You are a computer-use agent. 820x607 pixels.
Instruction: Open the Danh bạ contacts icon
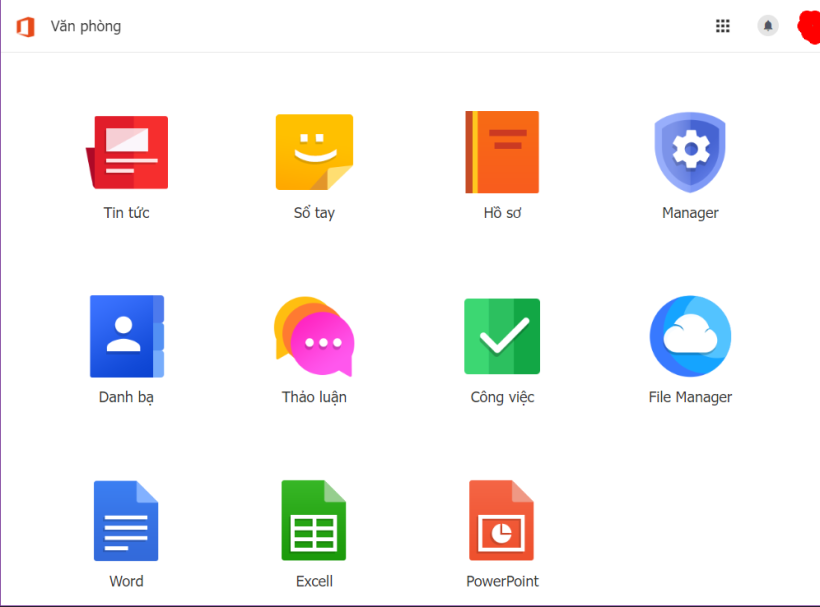[127, 336]
